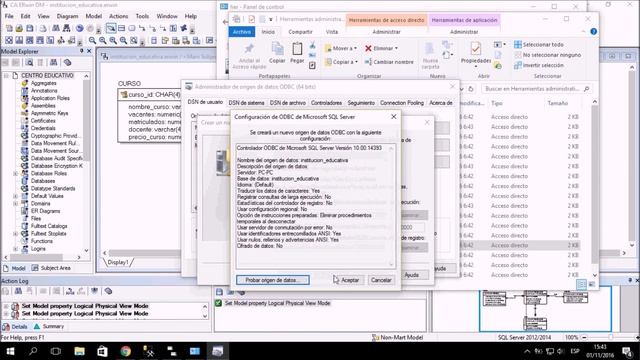Click the Propiedades checkmark icon
Image resolution: width=640 pixels, height=360 pixels.
click(476, 49)
